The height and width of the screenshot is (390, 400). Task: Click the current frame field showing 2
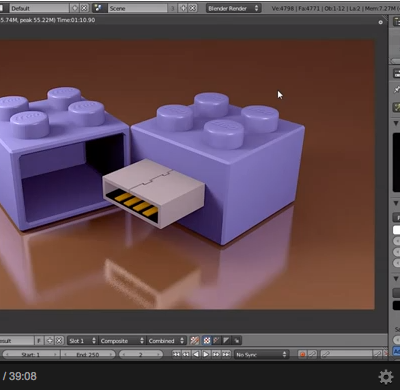[141, 355]
